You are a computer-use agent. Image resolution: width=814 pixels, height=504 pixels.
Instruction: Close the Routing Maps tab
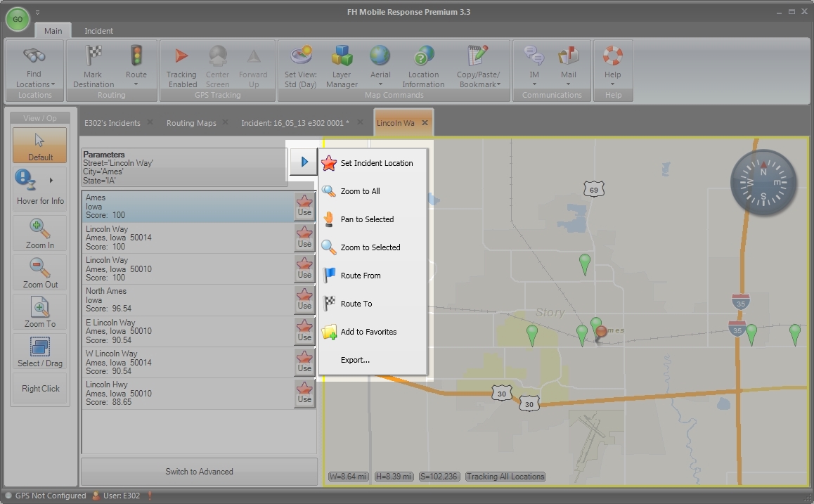click(x=225, y=122)
